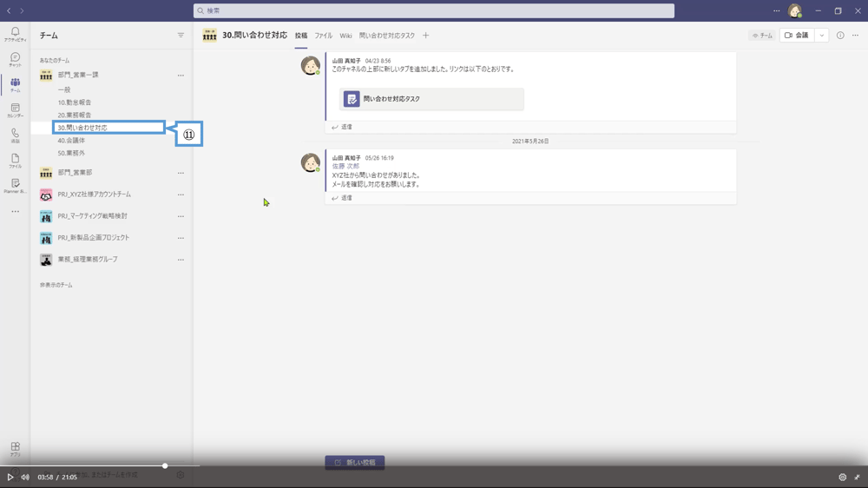Open the Files icon in sidebar
The width and height of the screenshot is (868, 488).
(x=15, y=161)
